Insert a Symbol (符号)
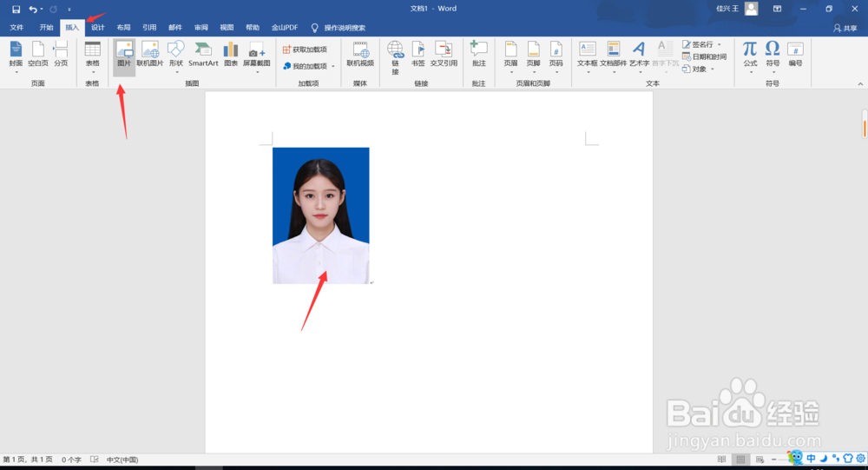This screenshot has height=470, width=868. [773, 56]
